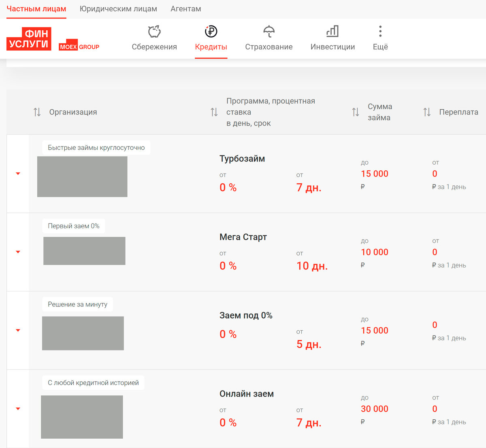Click the Организация column header text
Image resolution: width=486 pixels, height=448 pixels.
coord(73,112)
